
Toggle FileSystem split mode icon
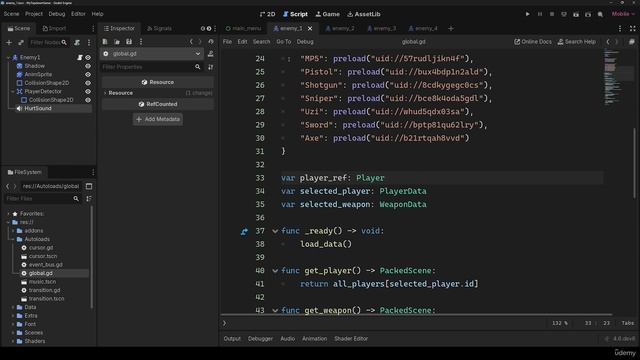pos(89,186)
